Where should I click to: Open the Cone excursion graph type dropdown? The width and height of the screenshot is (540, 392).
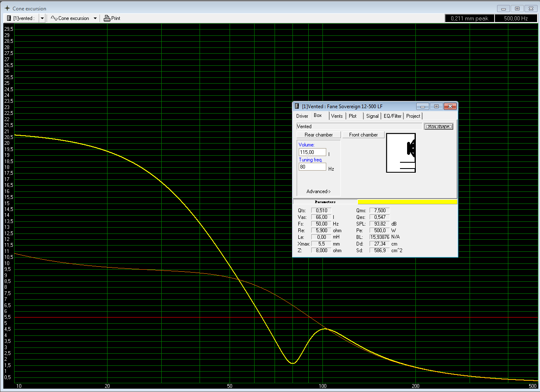click(95, 18)
